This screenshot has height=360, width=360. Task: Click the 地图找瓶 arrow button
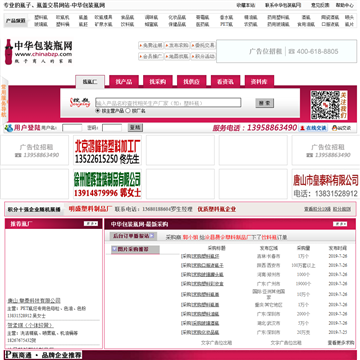click(177, 56)
